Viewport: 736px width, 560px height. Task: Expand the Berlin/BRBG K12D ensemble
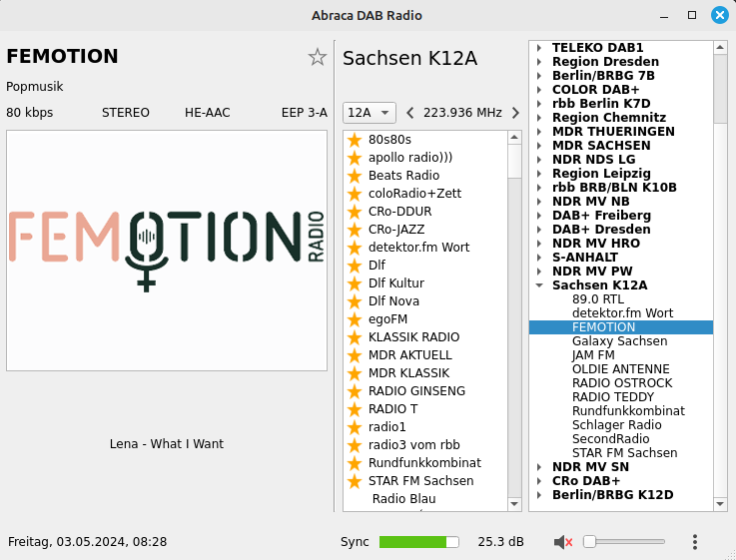point(539,495)
